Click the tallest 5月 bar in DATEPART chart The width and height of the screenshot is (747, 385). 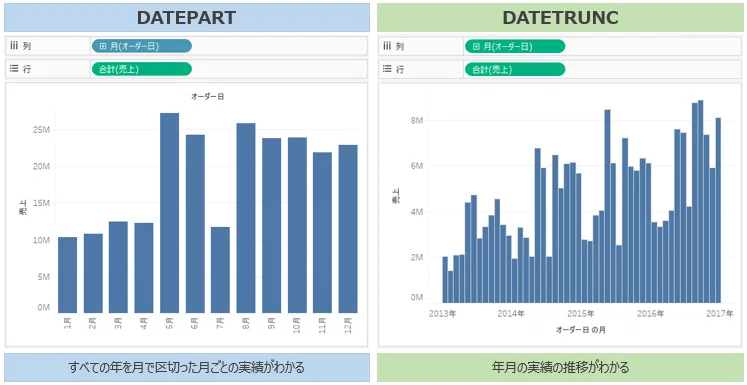[170, 213]
